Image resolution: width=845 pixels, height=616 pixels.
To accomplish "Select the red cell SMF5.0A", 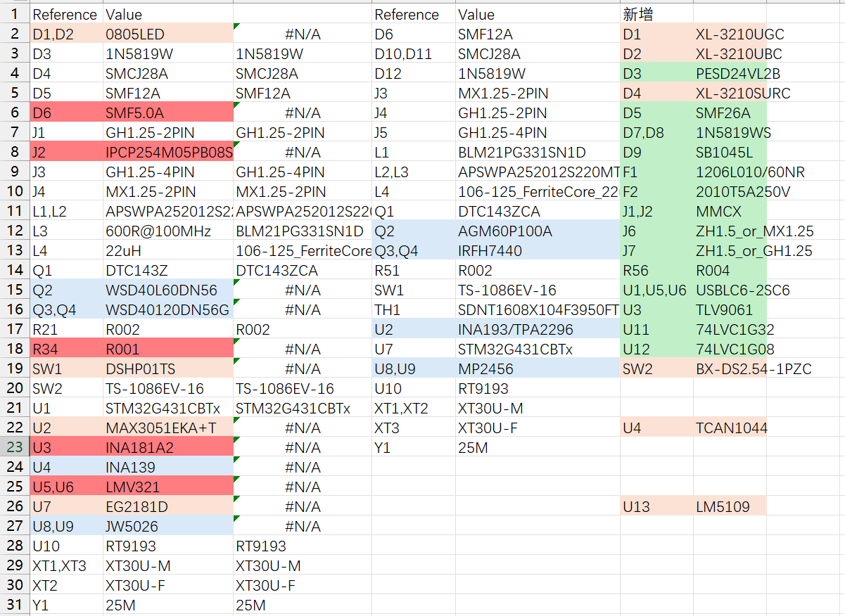I will pyautogui.click(x=167, y=113).
